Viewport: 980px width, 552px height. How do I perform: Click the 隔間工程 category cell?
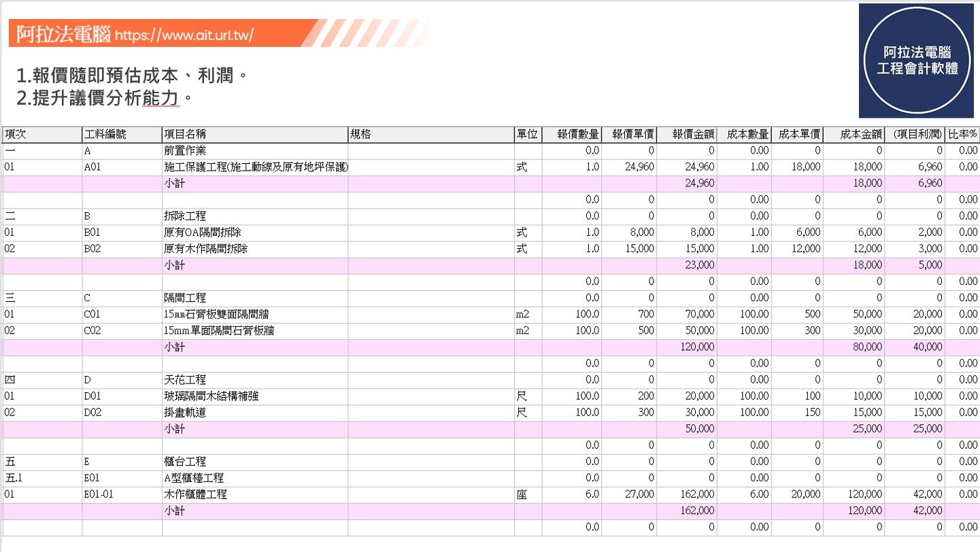click(x=255, y=298)
